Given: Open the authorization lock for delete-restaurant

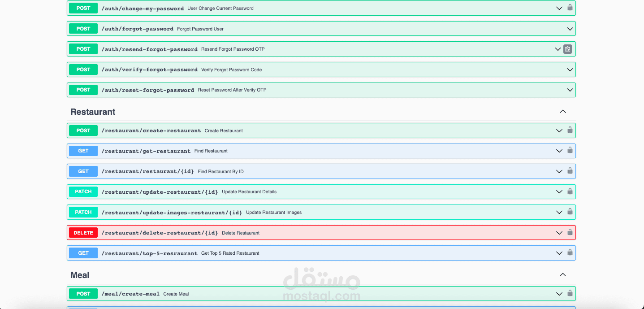Looking at the screenshot, I should pos(570,232).
